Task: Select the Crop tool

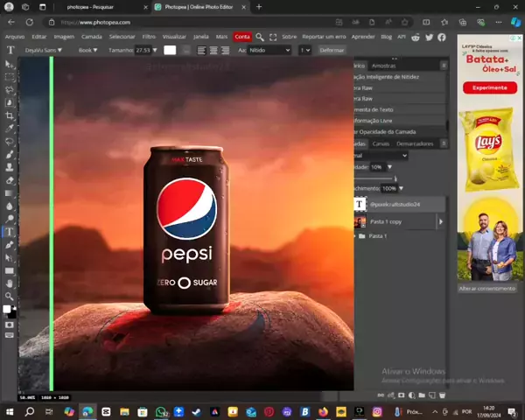Action: 10,115
